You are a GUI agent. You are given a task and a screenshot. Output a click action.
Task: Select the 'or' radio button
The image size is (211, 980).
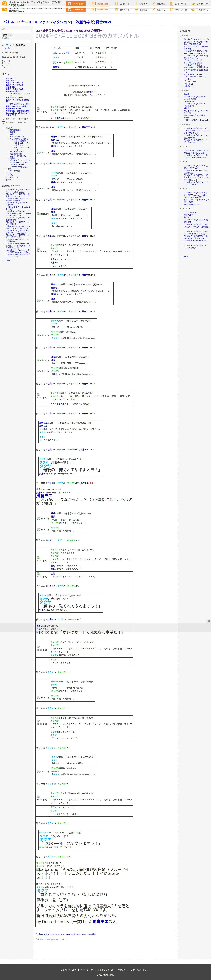pyautogui.click(x=12, y=45)
